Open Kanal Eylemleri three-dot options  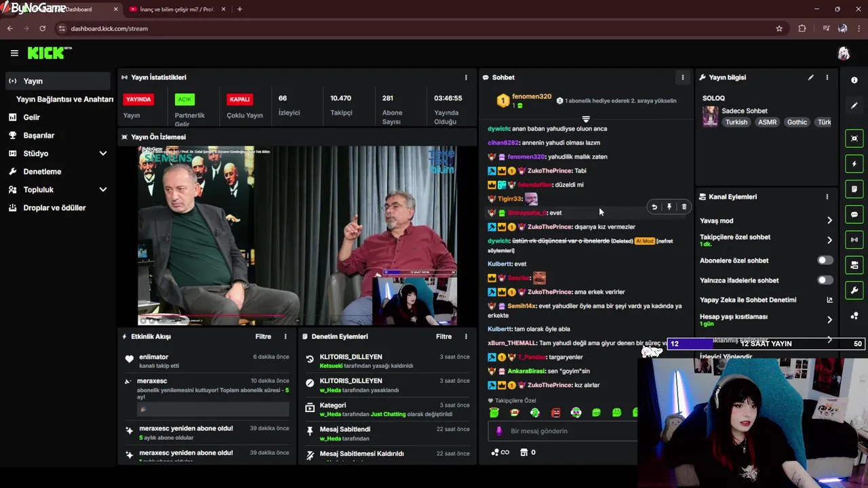827,197
